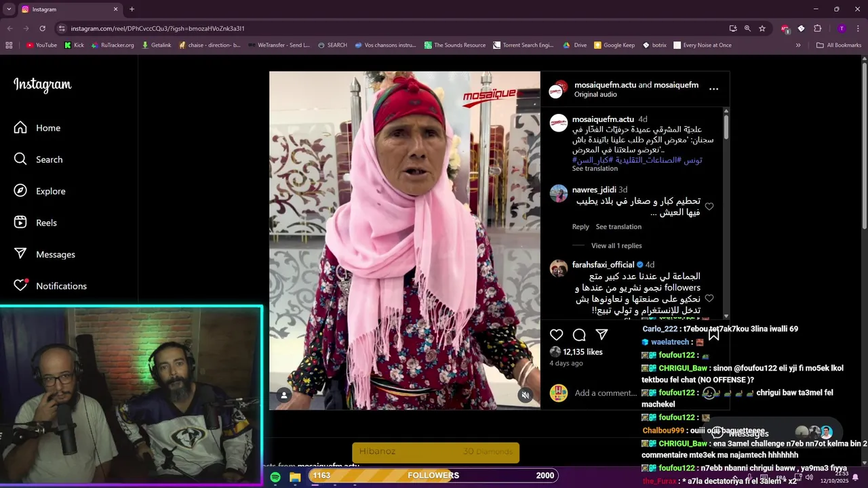The image size is (868, 488).
Task: Close the Instagram browser tab
Action: click(115, 9)
